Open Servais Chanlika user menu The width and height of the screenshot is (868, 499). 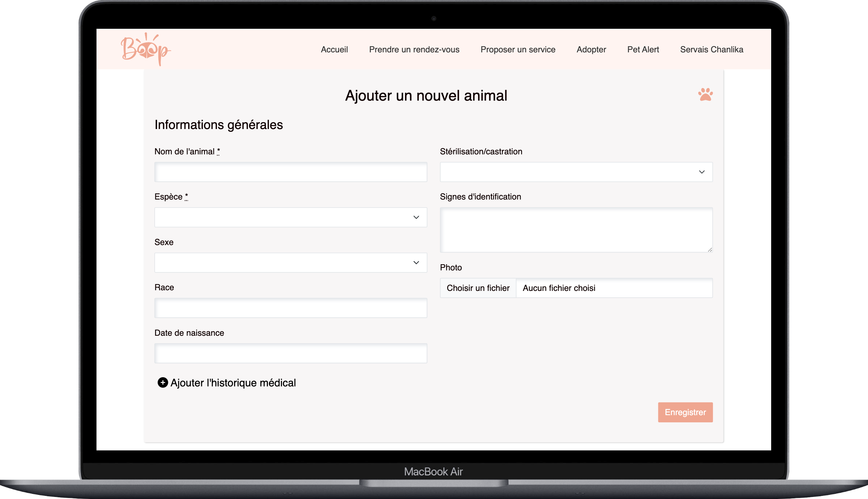(711, 49)
